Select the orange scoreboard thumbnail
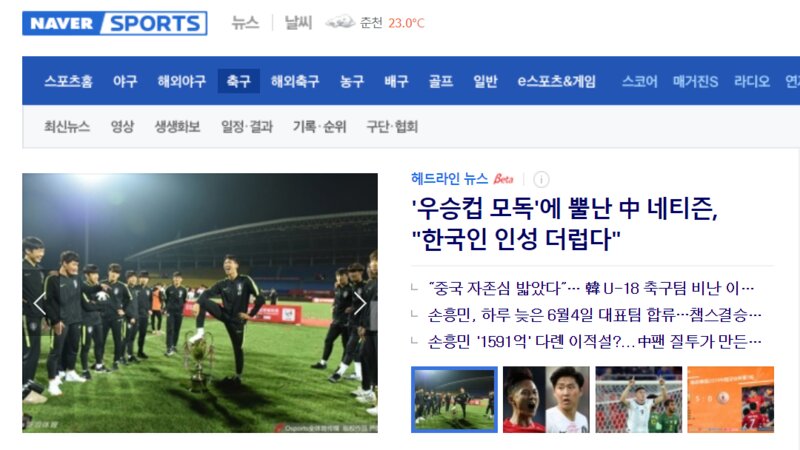Viewport: 800px width, 450px height. (x=731, y=399)
